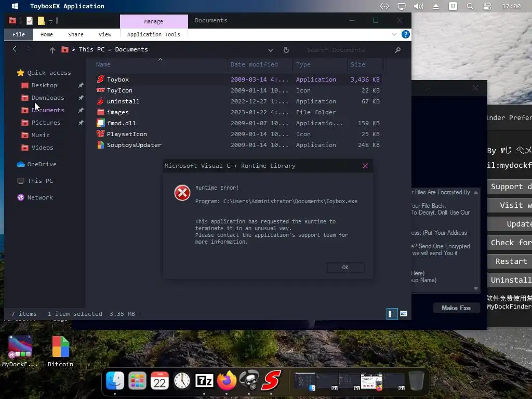Open Launchpad in the dock
Image resolution: width=532 pixels, height=399 pixels.
click(x=137, y=380)
